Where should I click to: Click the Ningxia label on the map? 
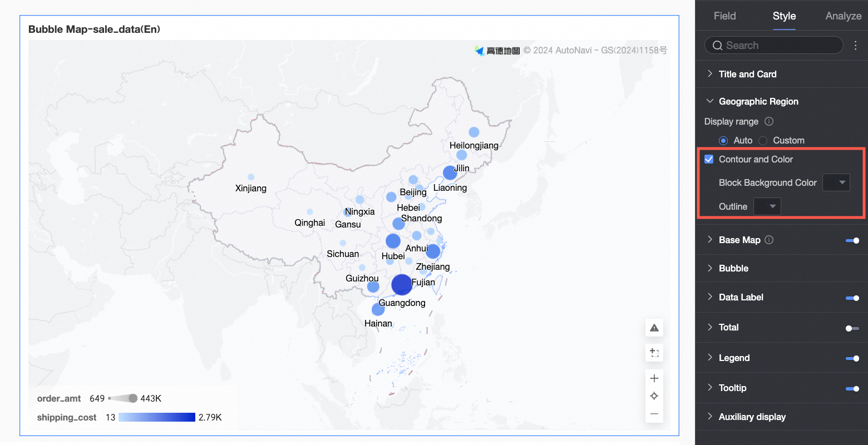coord(360,211)
